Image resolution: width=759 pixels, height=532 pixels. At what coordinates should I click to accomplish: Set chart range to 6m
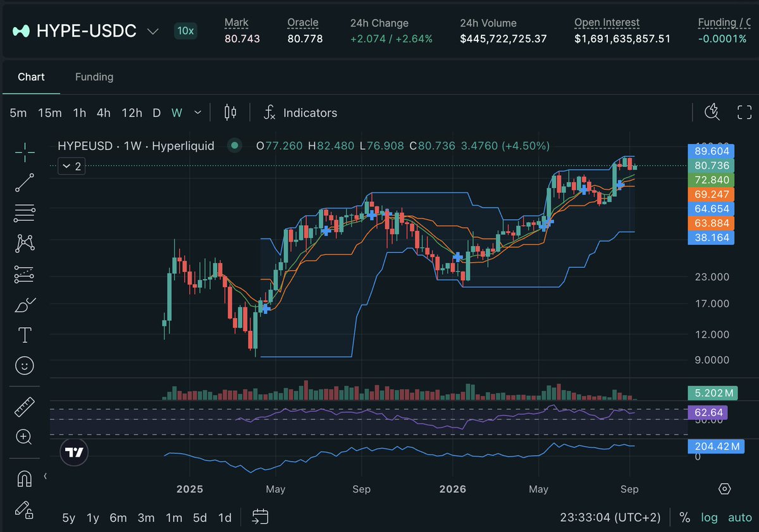click(118, 517)
